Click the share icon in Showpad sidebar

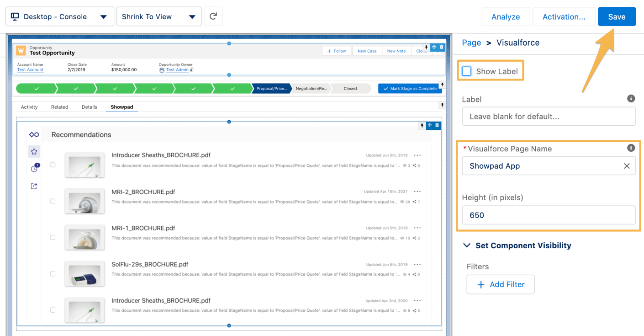(x=34, y=186)
